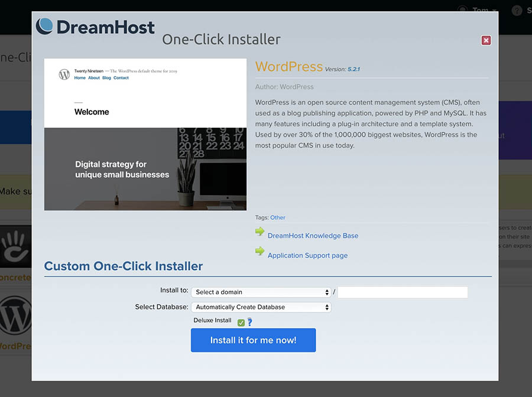This screenshot has width=532, height=397.
Task: Open the Select a domain dropdown
Action: coord(261,292)
